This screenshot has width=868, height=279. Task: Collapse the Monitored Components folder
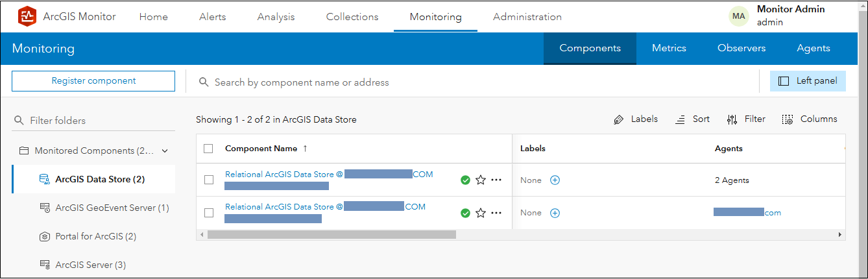165,151
